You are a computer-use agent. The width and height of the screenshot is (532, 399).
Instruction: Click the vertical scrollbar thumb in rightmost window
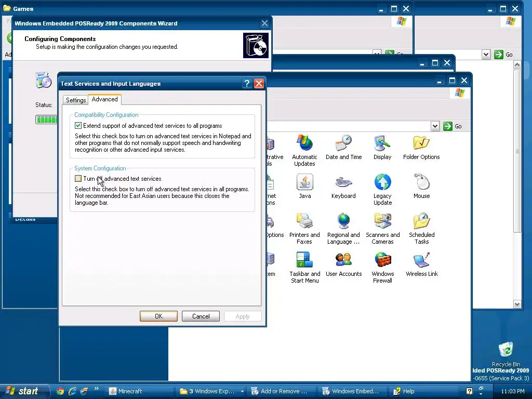pos(517,151)
